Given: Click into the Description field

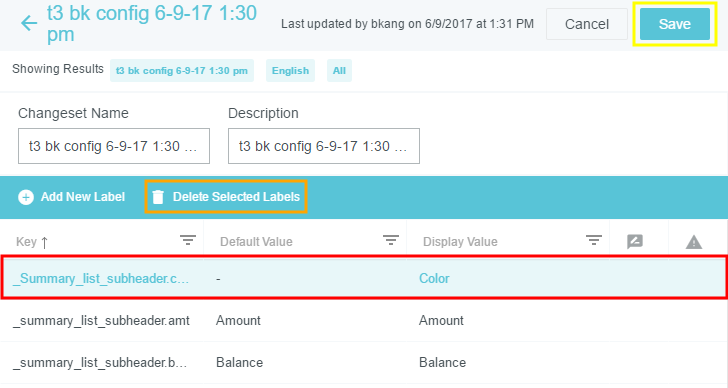Looking at the screenshot, I should pyautogui.click(x=324, y=146).
